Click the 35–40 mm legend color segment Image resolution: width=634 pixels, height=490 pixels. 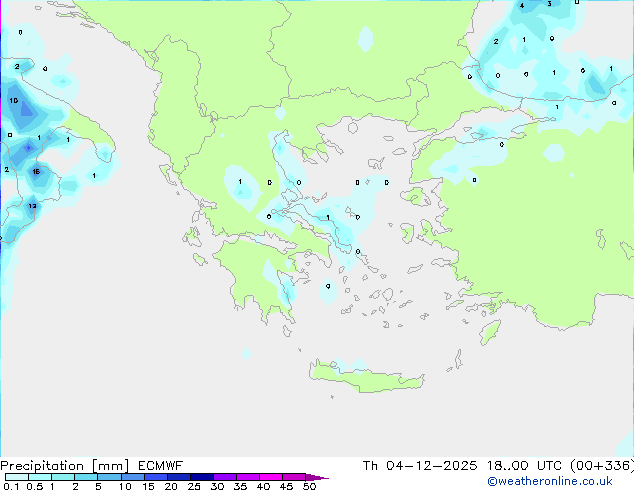click(x=248, y=477)
